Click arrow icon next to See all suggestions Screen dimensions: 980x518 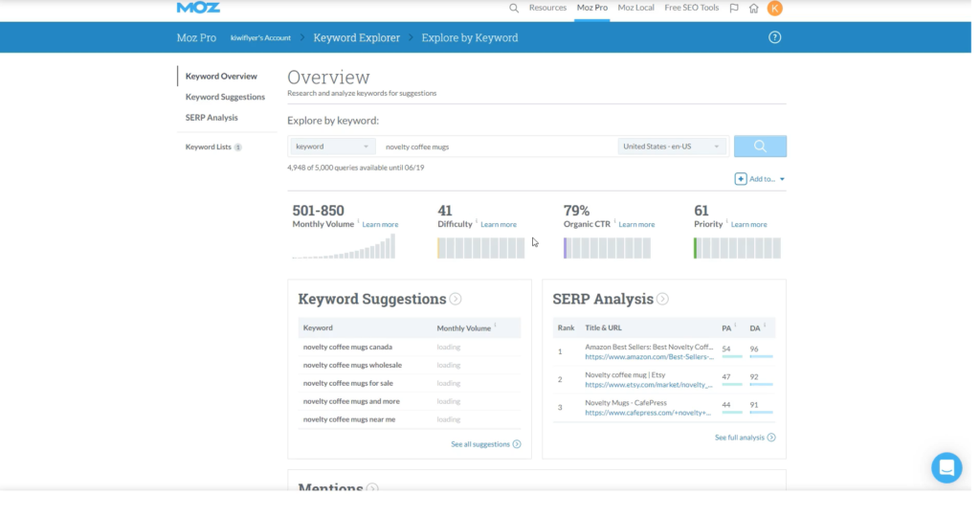[517, 444]
